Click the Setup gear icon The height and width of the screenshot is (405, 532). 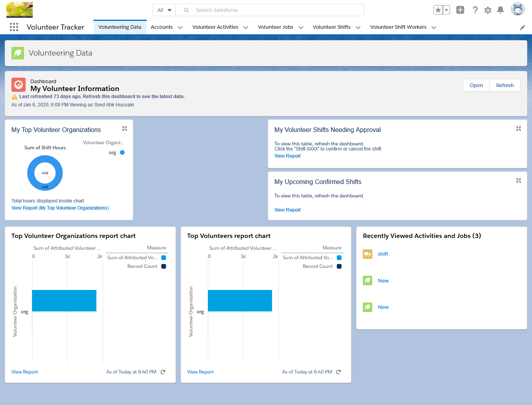coord(488,10)
